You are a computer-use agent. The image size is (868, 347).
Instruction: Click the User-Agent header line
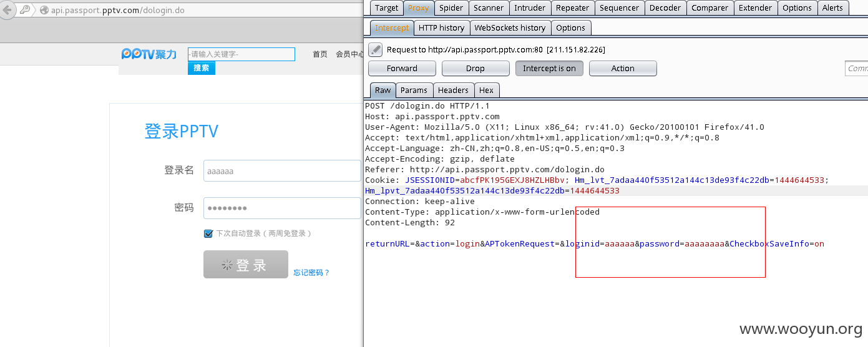pyautogui.click(x=565, y=127)
